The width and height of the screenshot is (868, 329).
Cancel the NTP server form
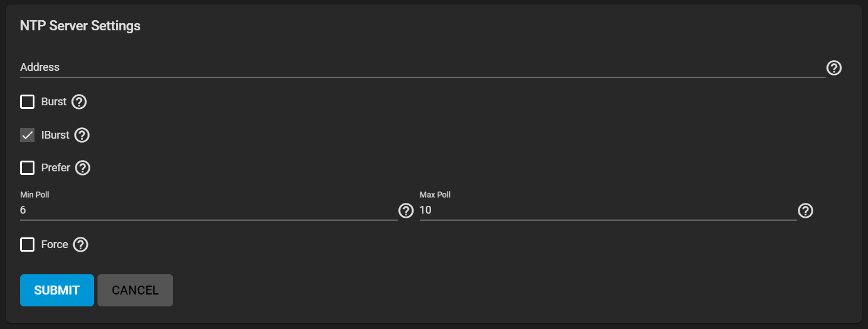tap(135, 290)
